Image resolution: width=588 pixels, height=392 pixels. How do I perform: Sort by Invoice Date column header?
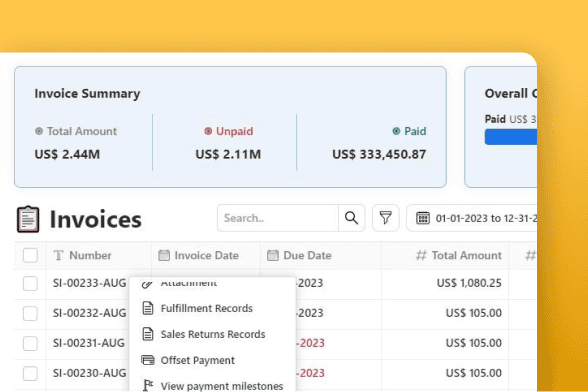tap(206, 255)
